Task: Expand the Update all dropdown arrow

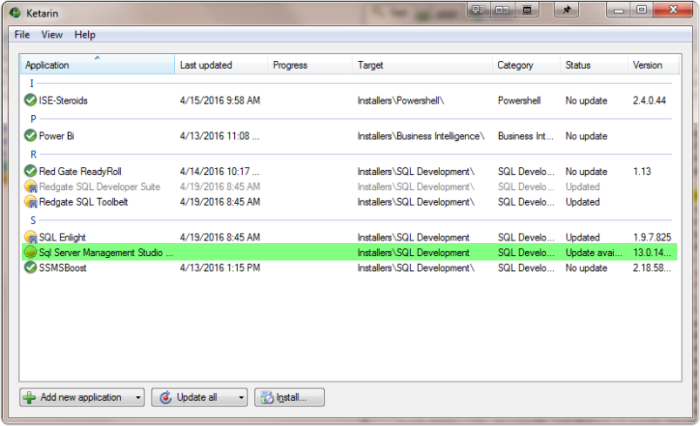Action: (x=242, y=397)
